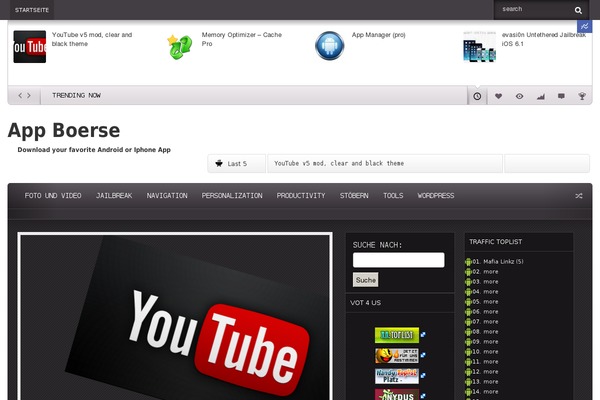
Task: Click the VOT 4 US heading
Action: (x=365, y=303)
